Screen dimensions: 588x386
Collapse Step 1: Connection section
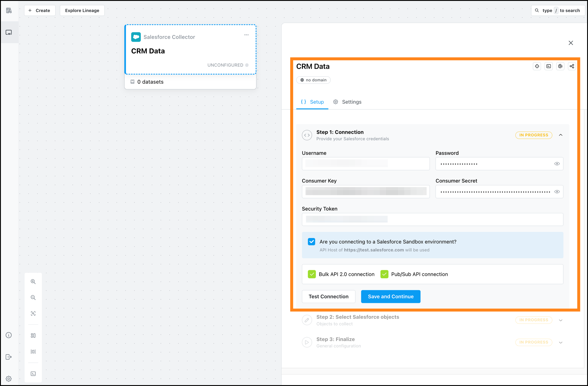tap(561, 135)
